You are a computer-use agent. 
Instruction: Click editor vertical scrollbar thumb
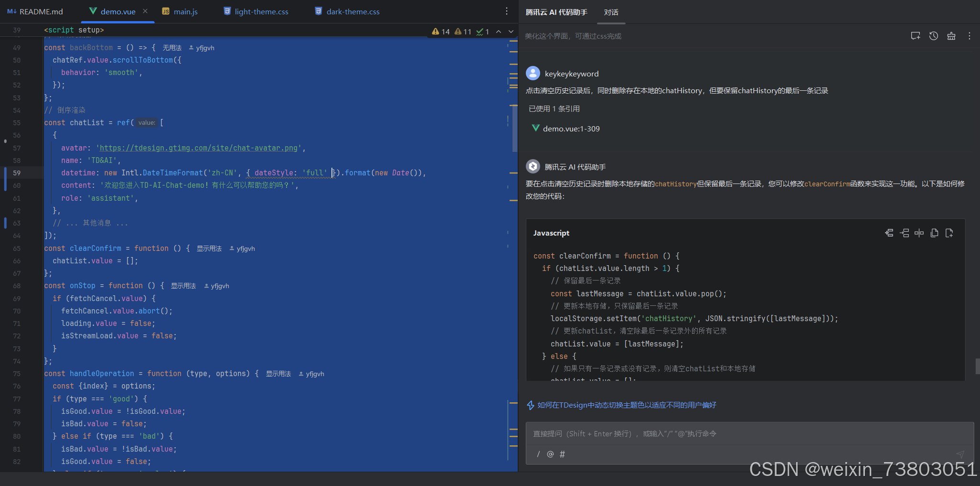[x=515, y=128]
